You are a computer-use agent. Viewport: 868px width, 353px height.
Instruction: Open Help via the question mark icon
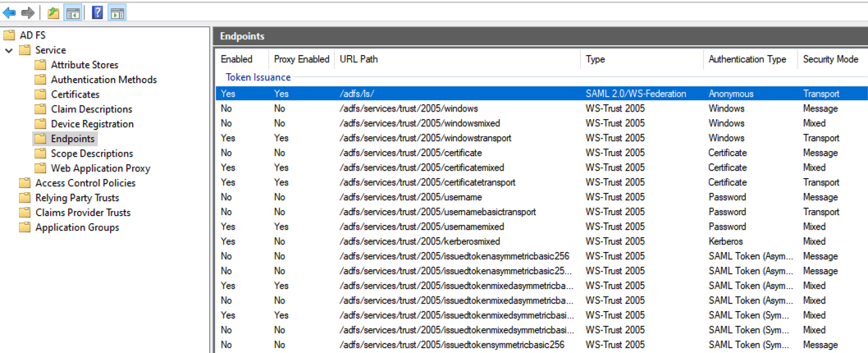(97, 13)
